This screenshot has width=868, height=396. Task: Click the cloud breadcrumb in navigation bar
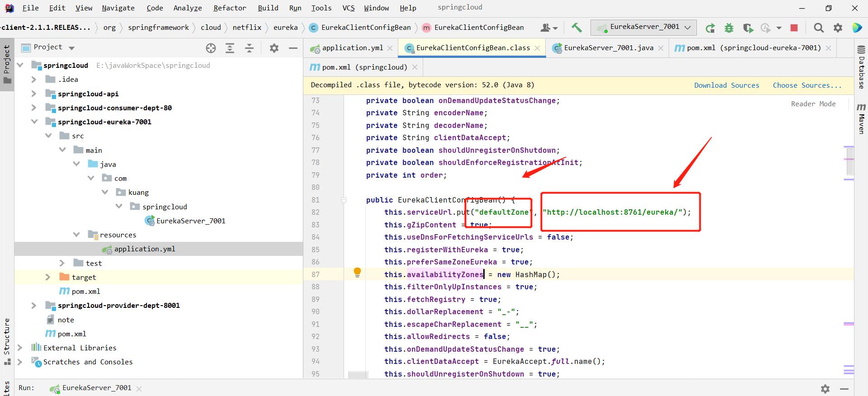(x=211, y=28)
